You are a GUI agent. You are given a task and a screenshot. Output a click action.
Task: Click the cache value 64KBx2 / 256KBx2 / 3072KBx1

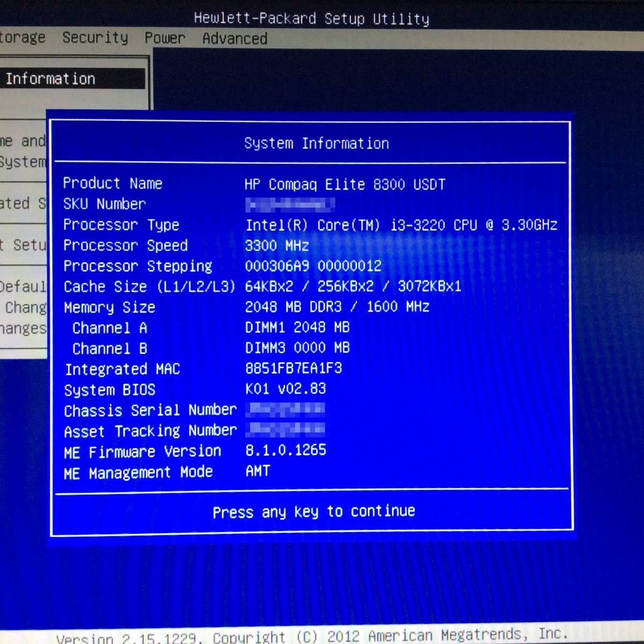353,286
